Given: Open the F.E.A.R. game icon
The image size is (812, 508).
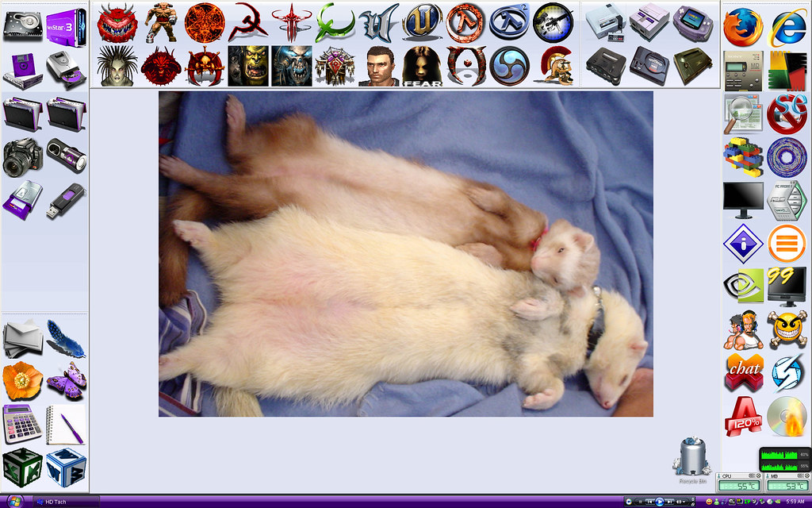Looking at the screenshot, I should 422,66.
